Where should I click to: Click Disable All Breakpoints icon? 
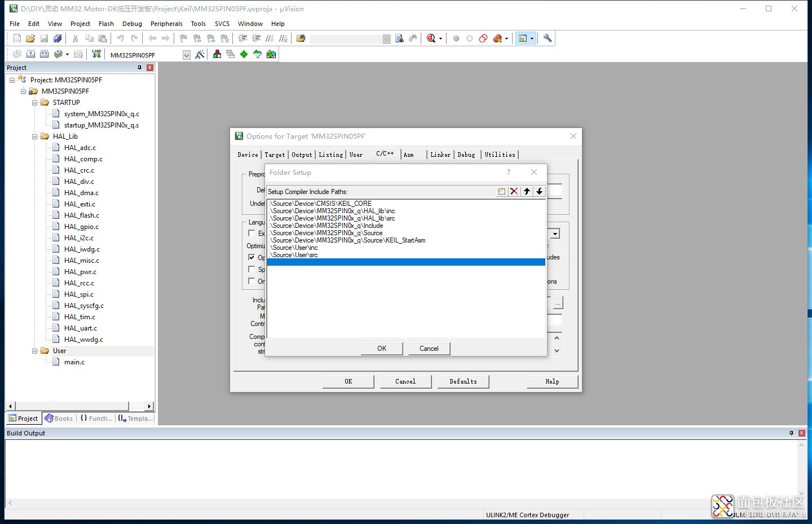(483, 38)
